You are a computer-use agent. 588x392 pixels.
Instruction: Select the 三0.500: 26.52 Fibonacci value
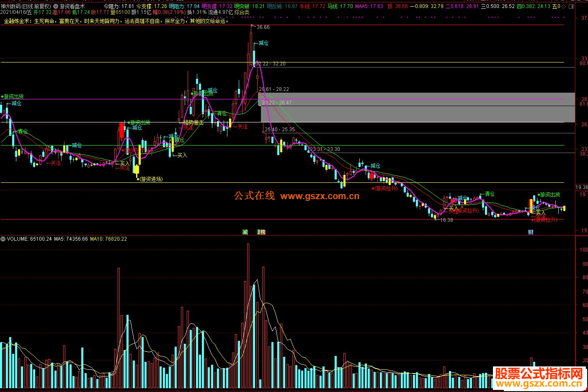498,6
